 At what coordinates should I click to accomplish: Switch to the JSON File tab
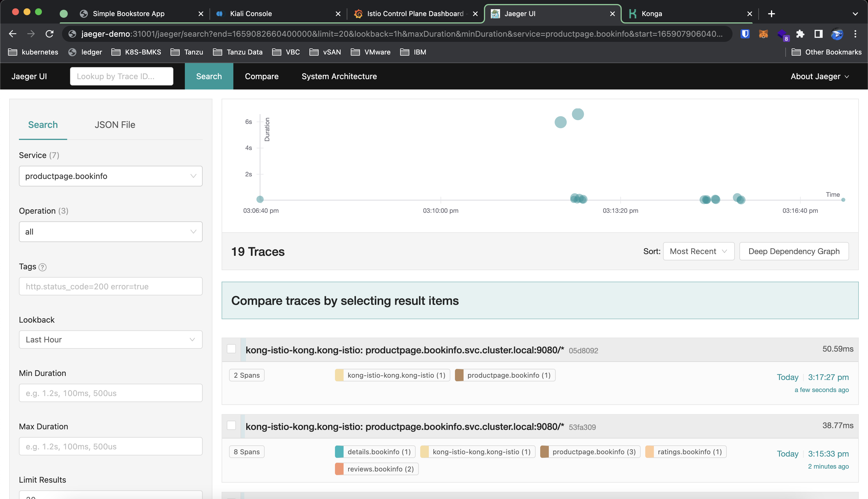[x=115, y=125]
